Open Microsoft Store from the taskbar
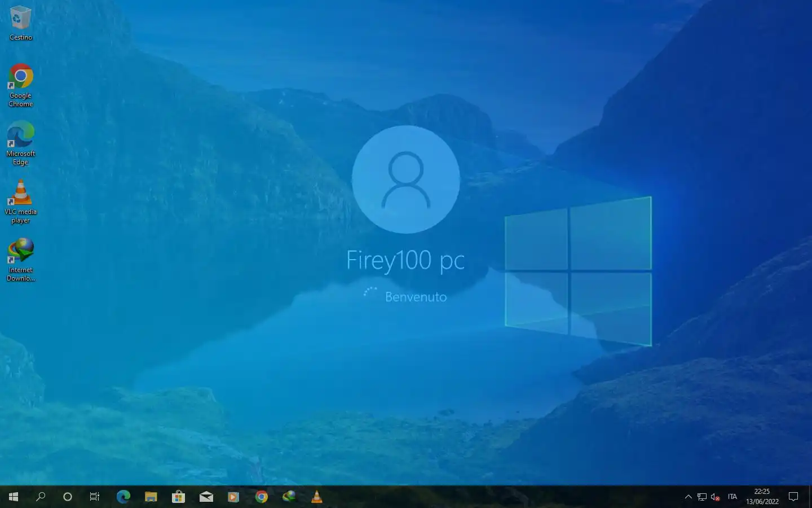The image size is (812, 508). tap(178, 497)
